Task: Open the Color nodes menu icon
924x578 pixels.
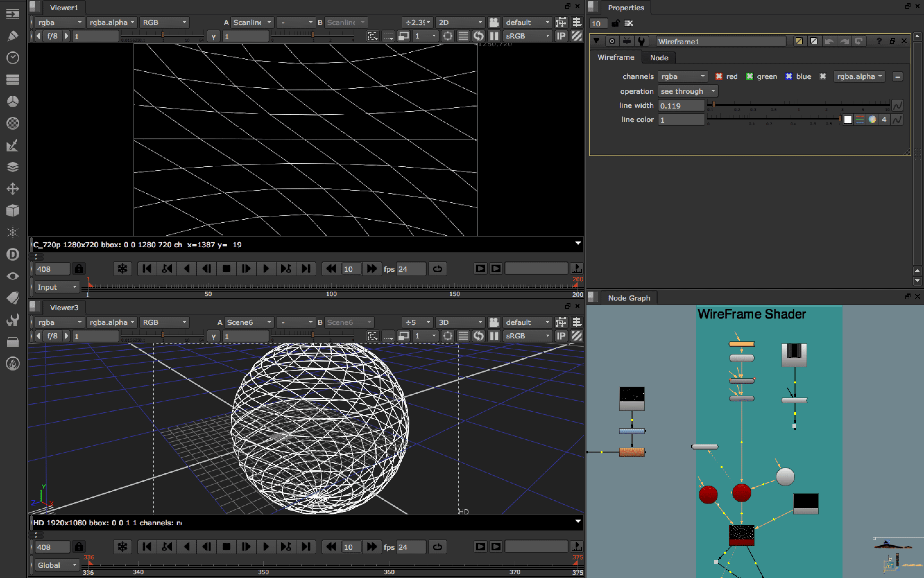Action: tap(13, 101)
